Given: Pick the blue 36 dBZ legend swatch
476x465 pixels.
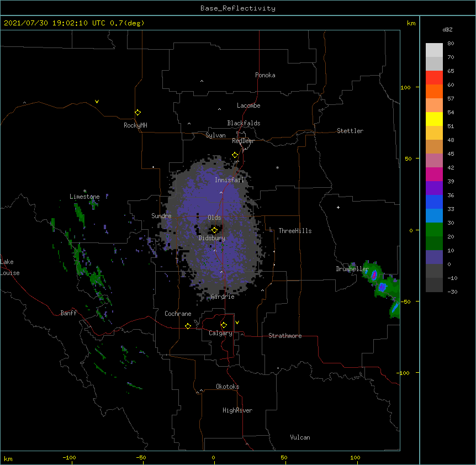Looking at the screenshot, I should 434,202.
